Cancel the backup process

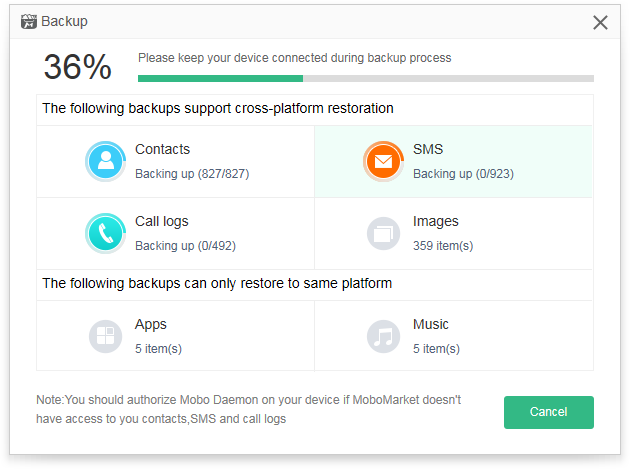point(548,412)
